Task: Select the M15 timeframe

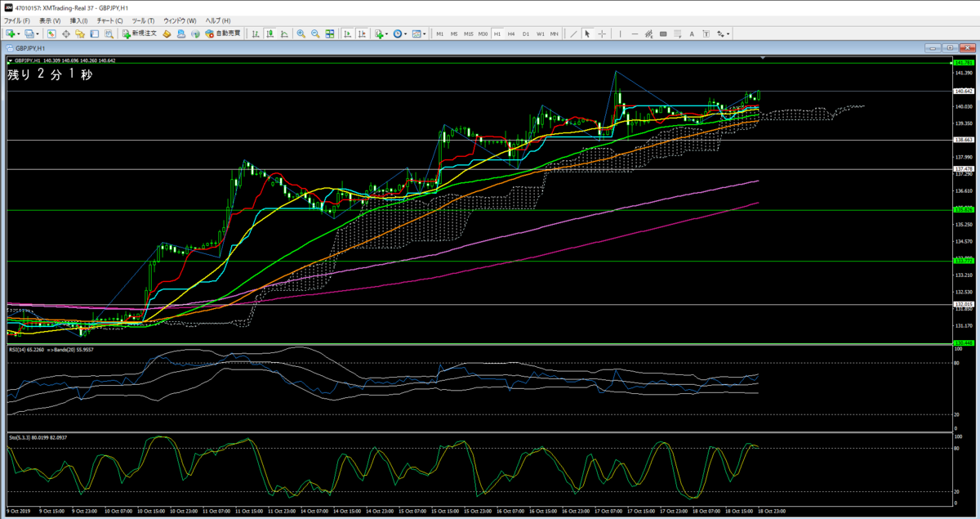Action: (x=468, y=34)
